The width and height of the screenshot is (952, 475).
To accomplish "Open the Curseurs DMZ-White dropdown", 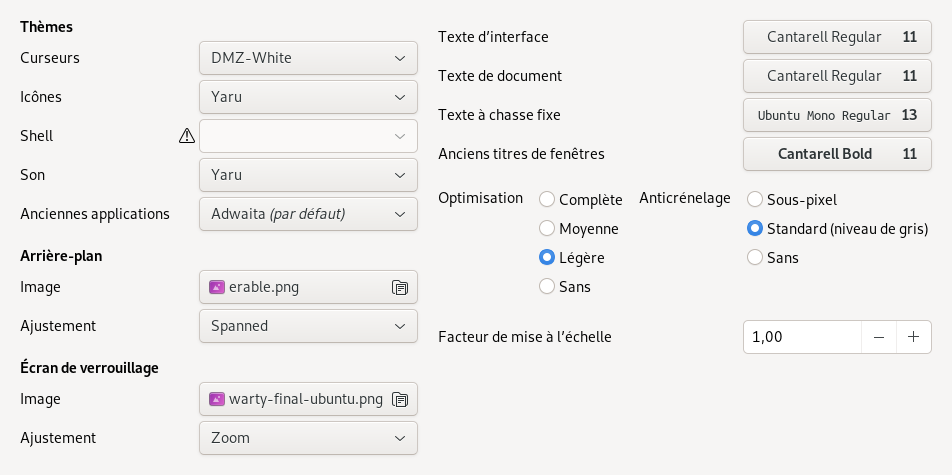I will coord(308,58).
